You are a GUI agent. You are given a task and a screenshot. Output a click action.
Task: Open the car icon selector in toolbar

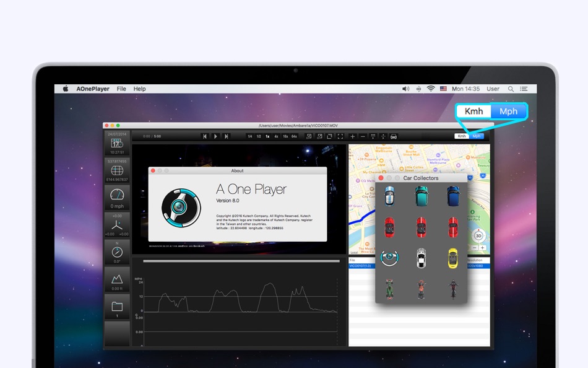[x=394, y=136]
